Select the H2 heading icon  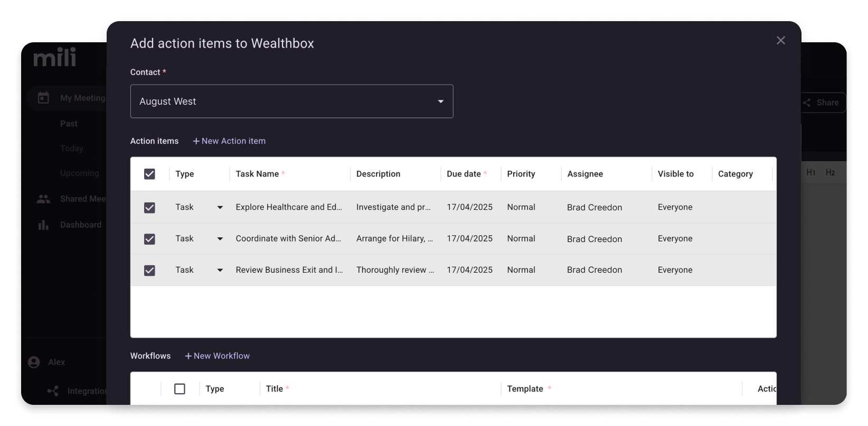(x=830, y=173)
